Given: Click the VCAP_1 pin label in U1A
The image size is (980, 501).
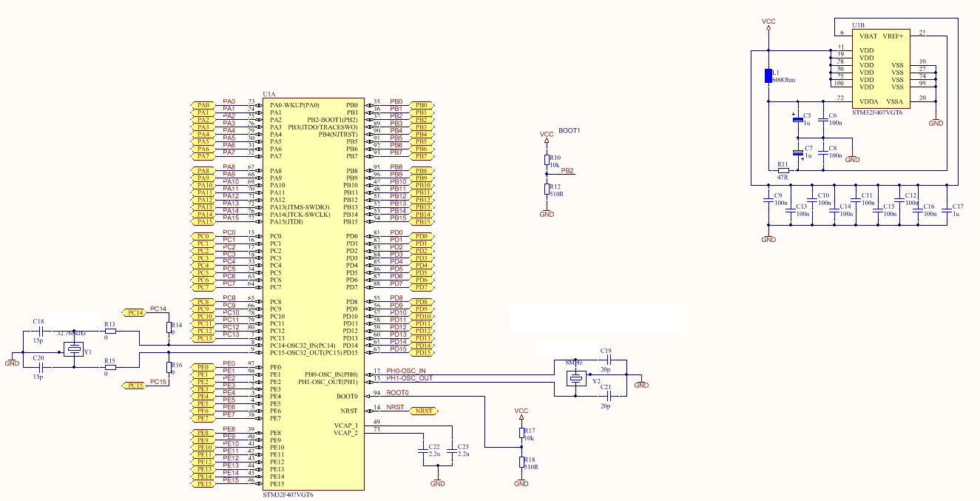Looking at the screenshot, I should [x=345, y=425].
